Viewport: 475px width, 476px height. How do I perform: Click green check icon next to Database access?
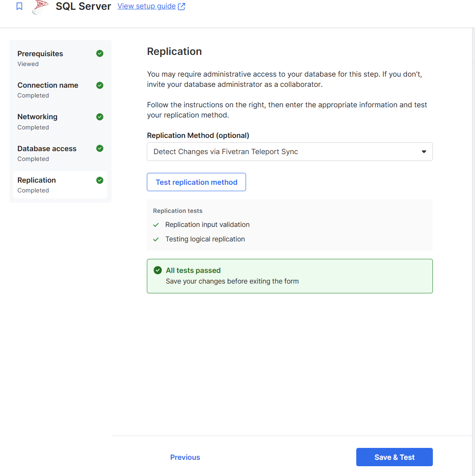coord(100,149)
